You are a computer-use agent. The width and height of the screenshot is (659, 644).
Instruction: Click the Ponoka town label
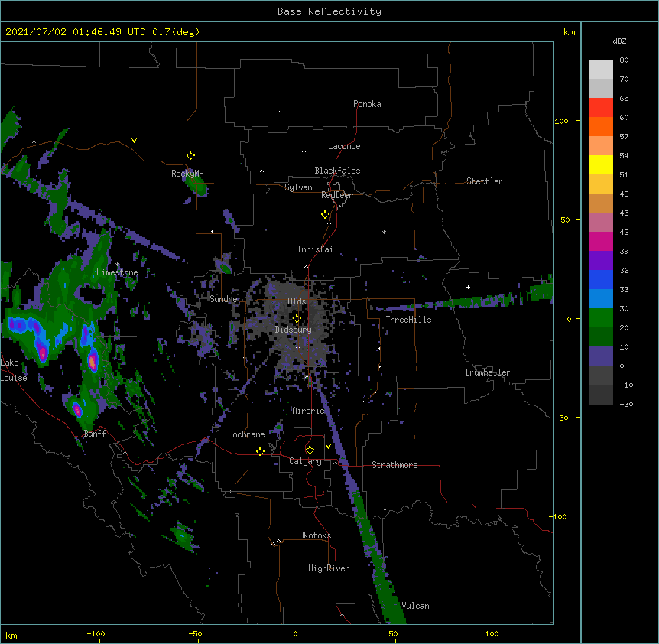pyautogui.click(x=367, y=104)
